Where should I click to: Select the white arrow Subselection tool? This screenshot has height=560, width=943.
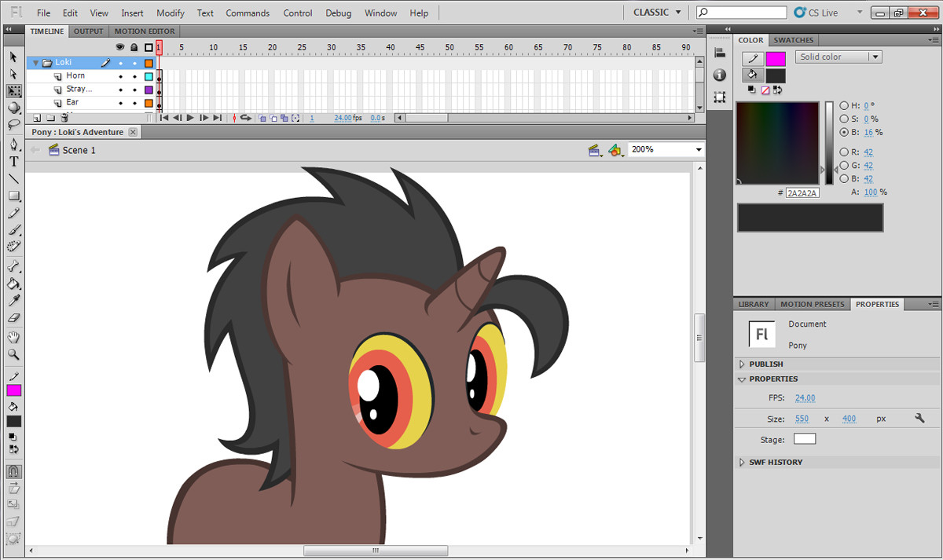click(13, 74)
